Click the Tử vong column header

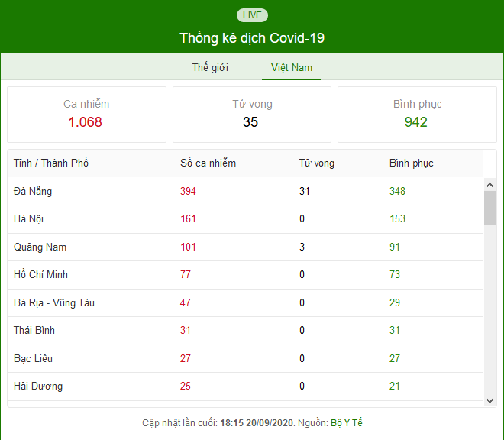pyautogui.click(x=317, y=163)
